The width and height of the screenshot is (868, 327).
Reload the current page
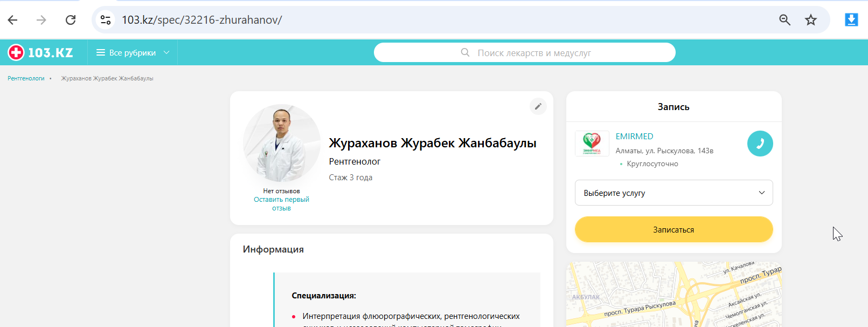(71, 20)
